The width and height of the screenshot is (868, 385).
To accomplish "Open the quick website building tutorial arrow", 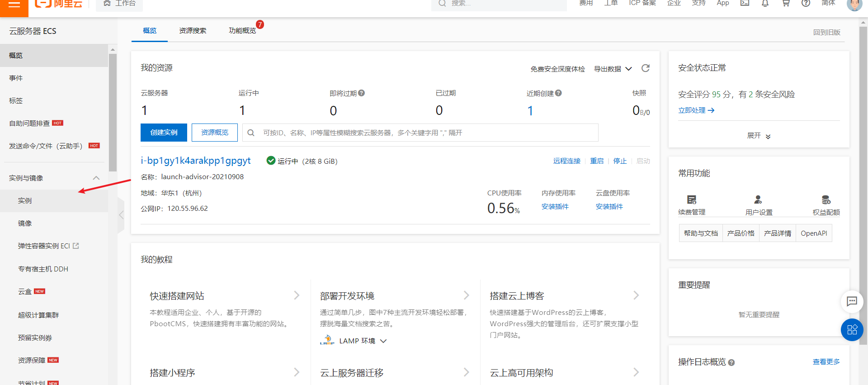I will (297, 295).
